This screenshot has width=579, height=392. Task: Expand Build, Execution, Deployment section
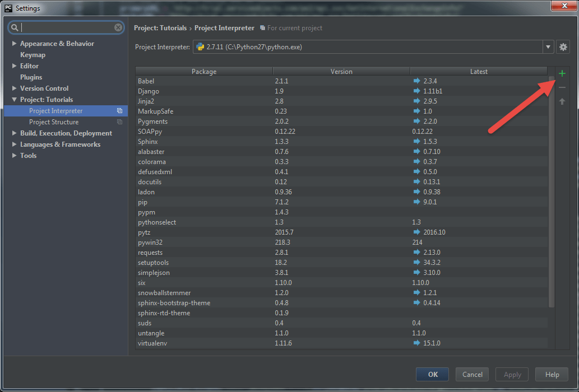pos(14,133)
